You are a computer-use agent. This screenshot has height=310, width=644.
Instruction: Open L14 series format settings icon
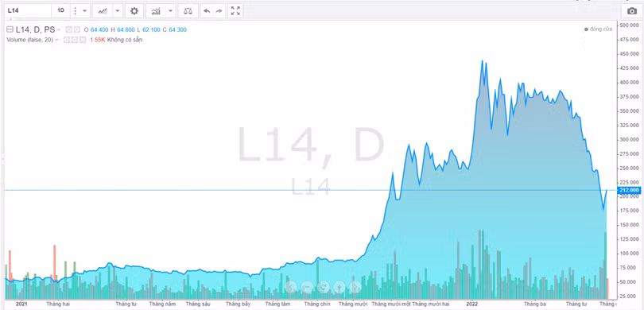(x=76, y=29)
